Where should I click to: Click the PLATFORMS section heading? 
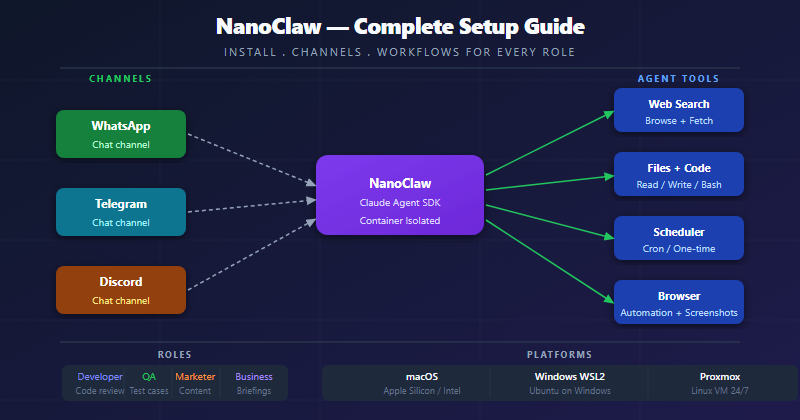[x=559, y=355]
